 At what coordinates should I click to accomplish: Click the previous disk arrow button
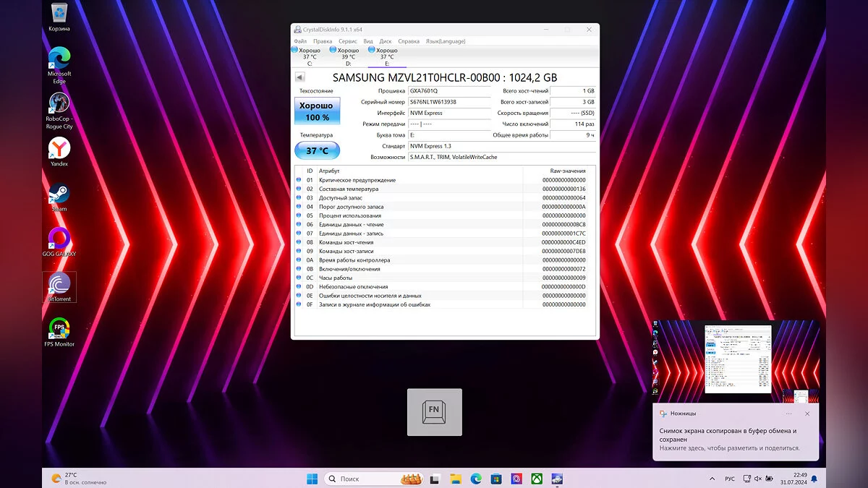(299, 77)
